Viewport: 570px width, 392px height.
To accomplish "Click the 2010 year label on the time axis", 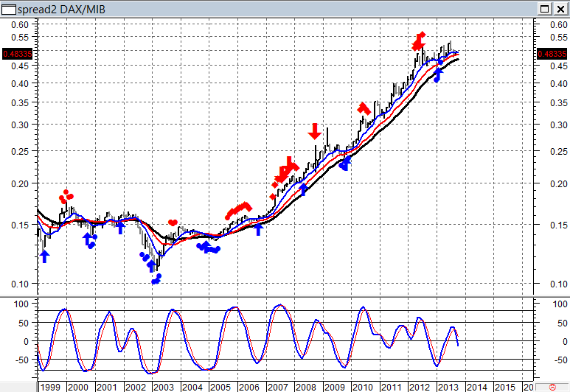I will [363, 387].
